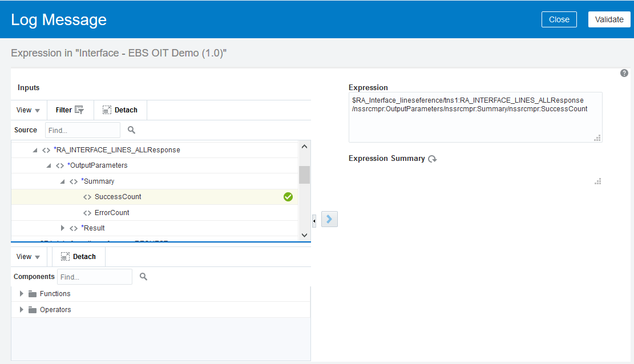The width and height of the screenshot is (634, 364).
Task: Click the Expression box resize handle
Action: [x=597, y=138]
